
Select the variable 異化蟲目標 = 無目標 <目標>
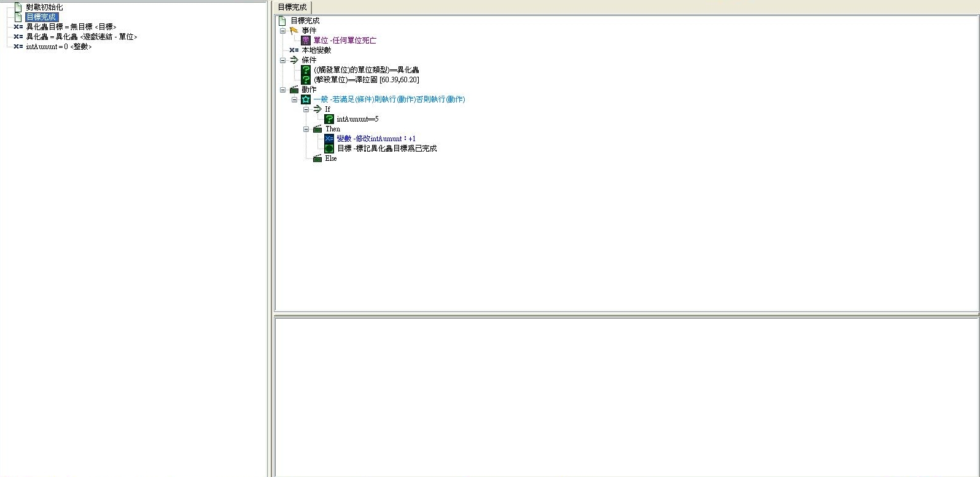coord(71,27)
